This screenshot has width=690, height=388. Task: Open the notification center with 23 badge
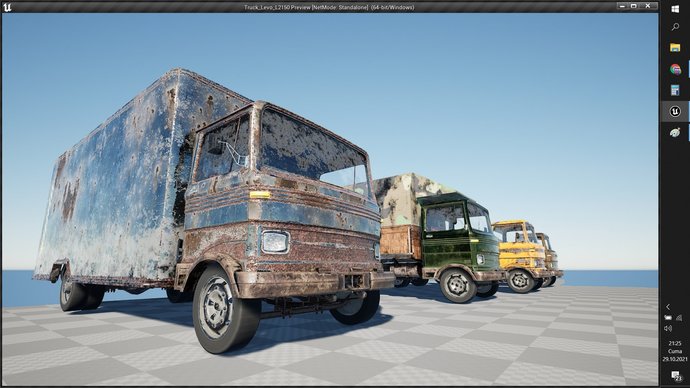pos(676,376)
